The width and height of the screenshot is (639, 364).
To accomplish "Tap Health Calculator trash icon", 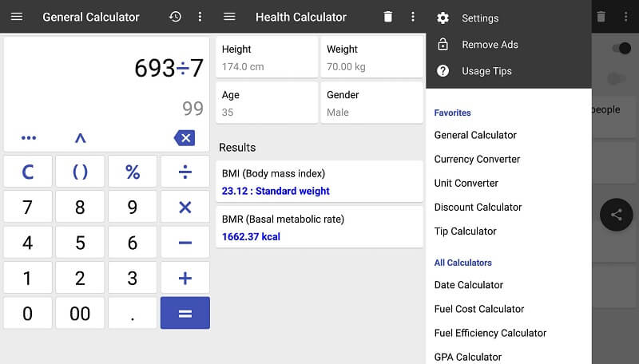I will [388, 17].
